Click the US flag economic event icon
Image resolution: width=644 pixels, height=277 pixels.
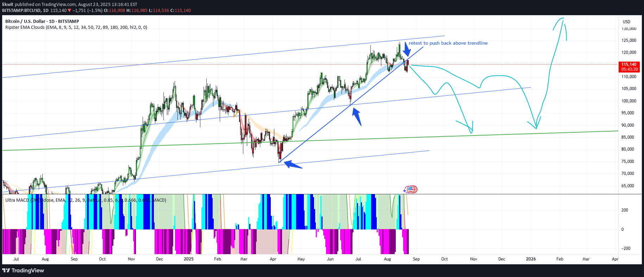click(411, 189)
